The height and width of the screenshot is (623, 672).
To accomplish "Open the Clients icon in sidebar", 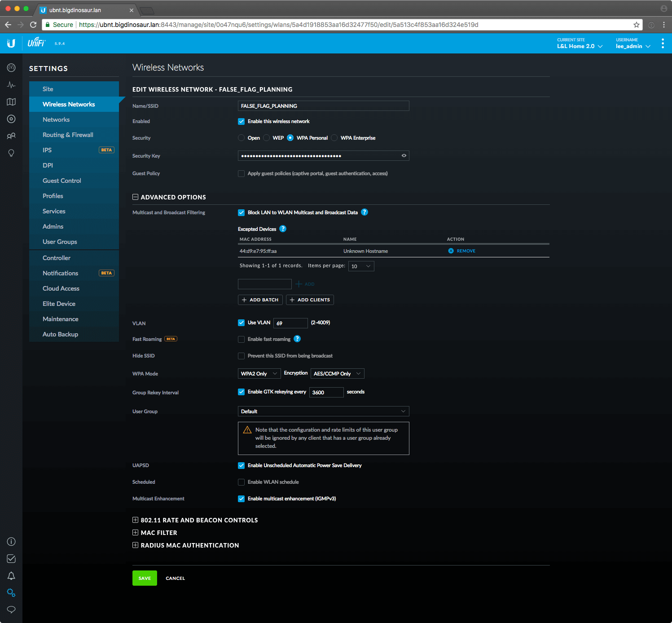I will (x=11, y=136).
